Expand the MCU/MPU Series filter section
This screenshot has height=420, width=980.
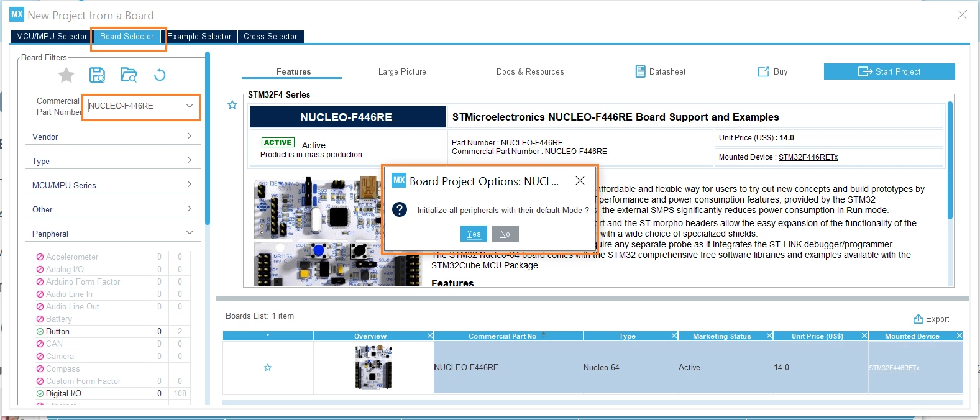coord(112,185)
